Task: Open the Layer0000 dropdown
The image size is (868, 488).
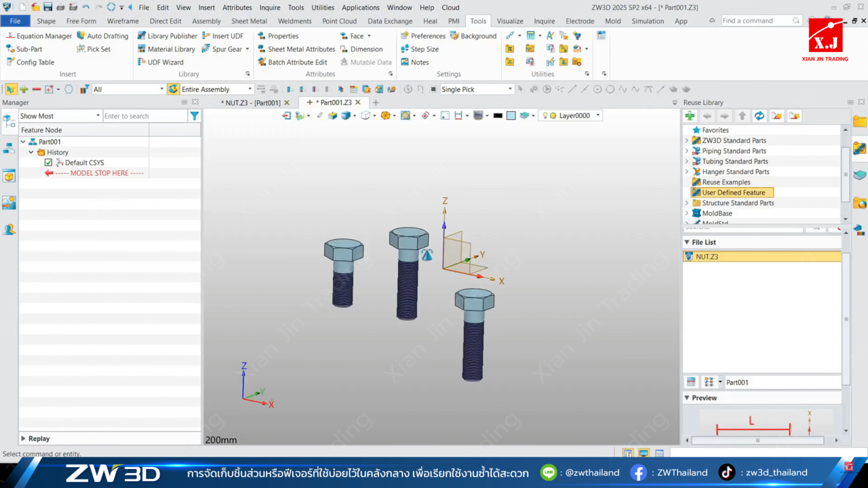Action: click(597, 116)
